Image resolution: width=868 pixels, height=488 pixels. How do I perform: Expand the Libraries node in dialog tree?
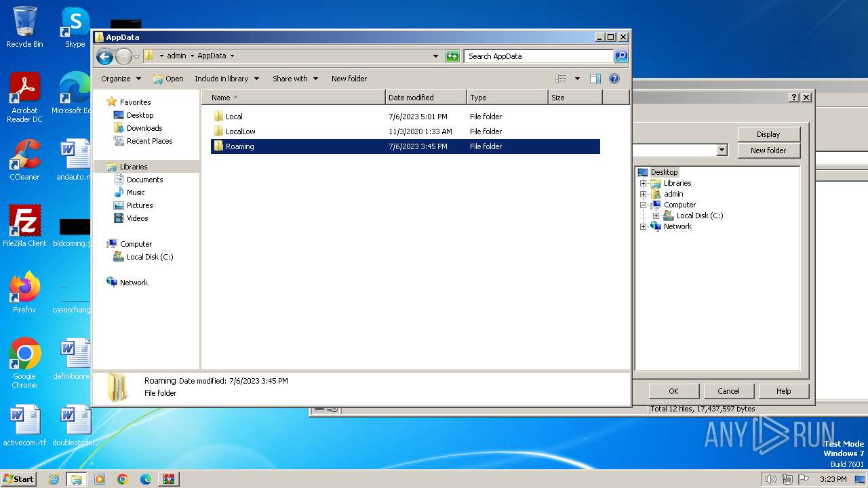644,183
